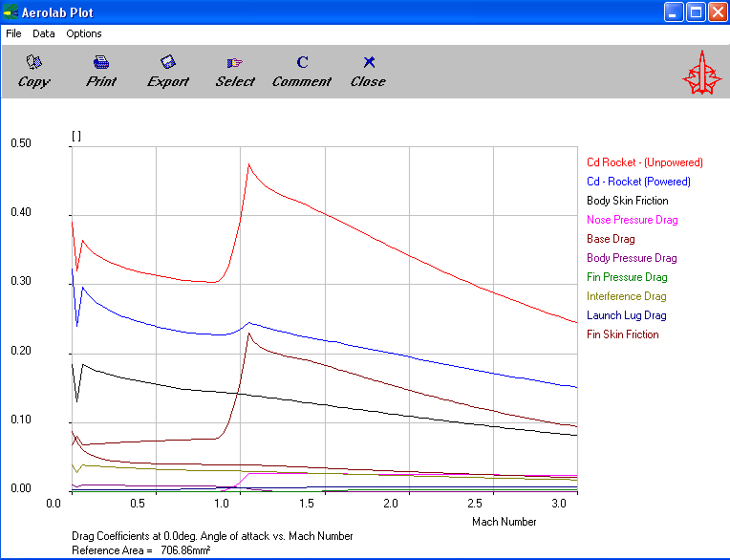Click the x-axis value 1.0

(222, 504)
